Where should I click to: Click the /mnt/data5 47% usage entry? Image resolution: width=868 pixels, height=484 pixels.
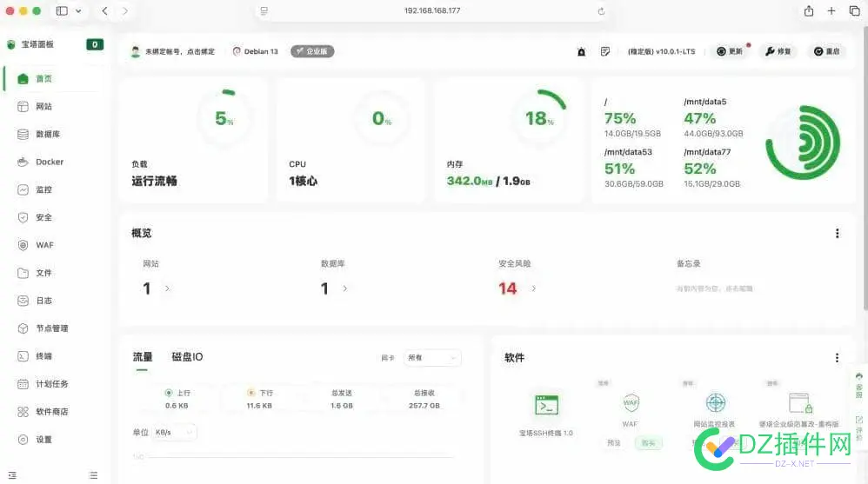pos(713,117)
